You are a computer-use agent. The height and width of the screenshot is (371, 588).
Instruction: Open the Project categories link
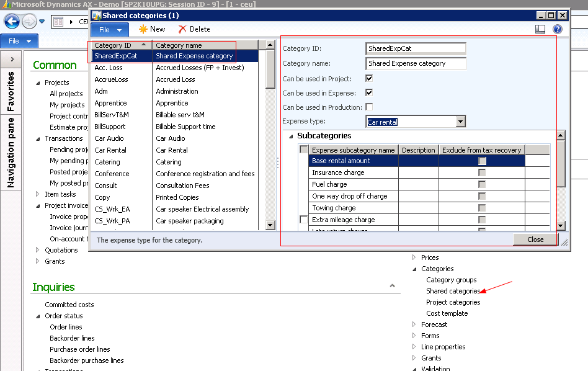[453, 302]
